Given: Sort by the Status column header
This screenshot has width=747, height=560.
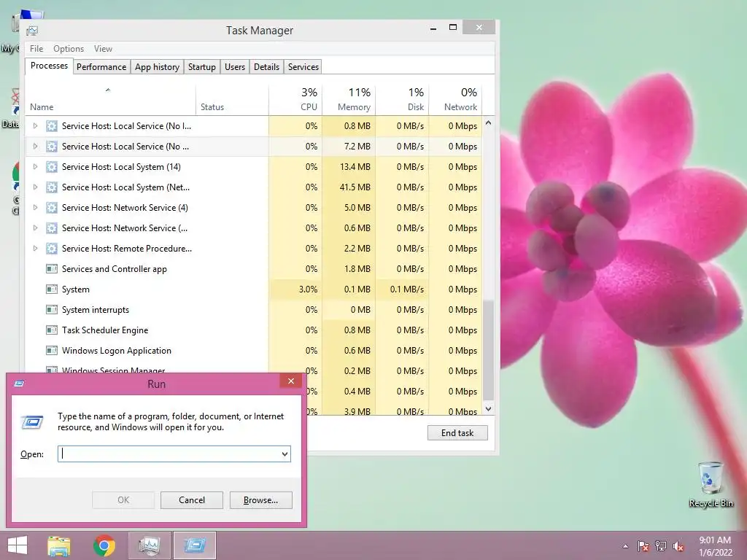Looking at the screenshot, I should coord(232,100).
